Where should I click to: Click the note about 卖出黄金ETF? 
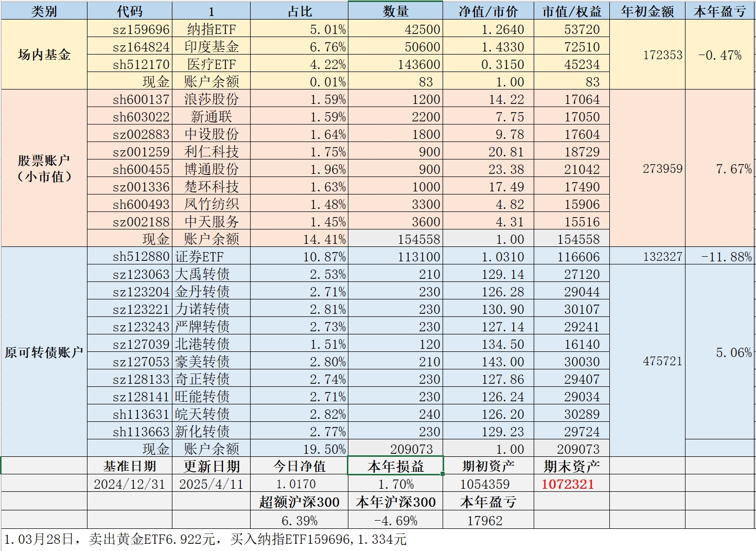coord(206,539)
